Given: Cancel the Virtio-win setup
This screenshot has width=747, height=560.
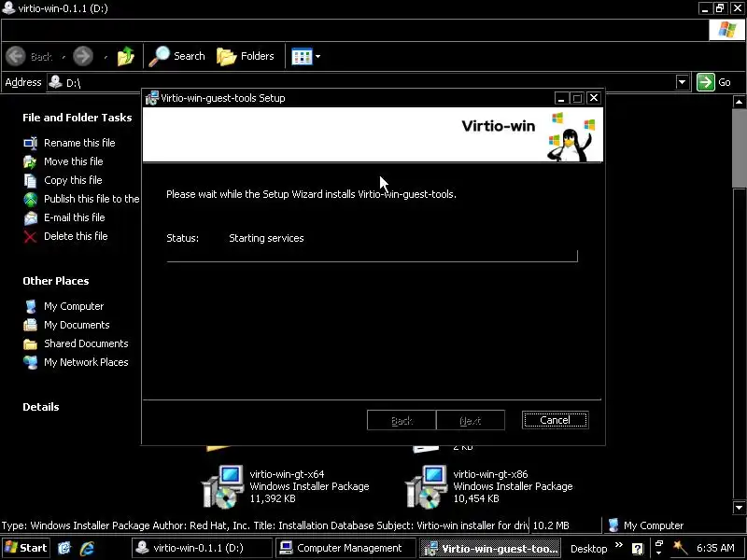Looking at the screenshot, I should tap(555, 420).
